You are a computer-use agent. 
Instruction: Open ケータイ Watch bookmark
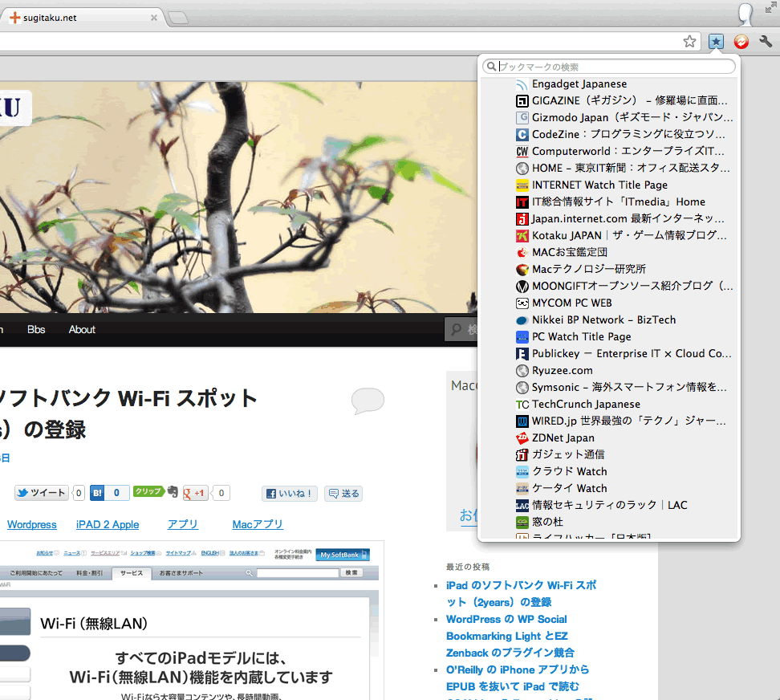(609, 489)
